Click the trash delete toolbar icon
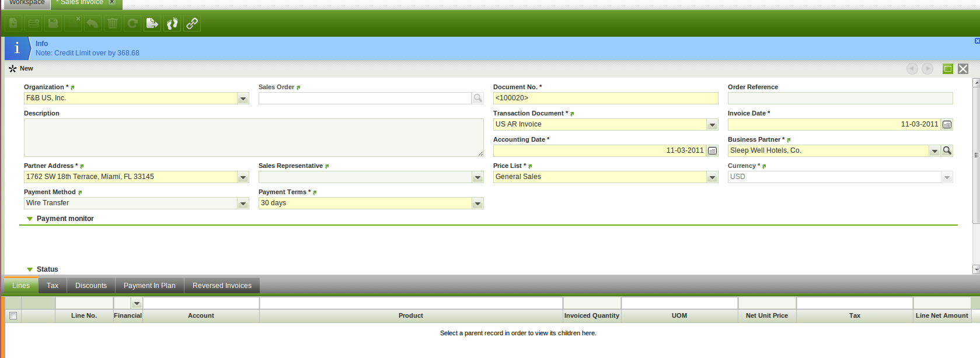The height and width of the screenshot is (358, 980). 113,23
